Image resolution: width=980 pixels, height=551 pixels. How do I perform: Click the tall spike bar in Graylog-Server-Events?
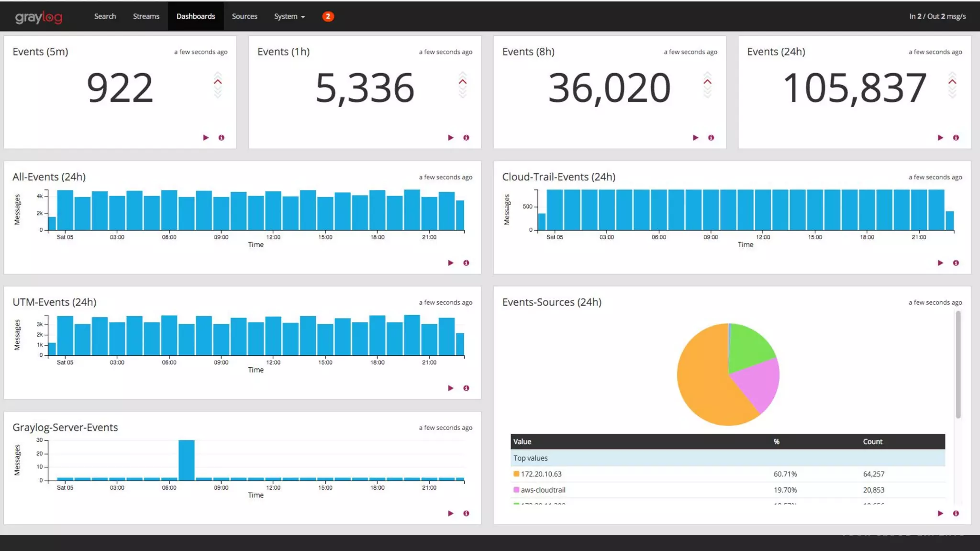click(x=187, y=460)
